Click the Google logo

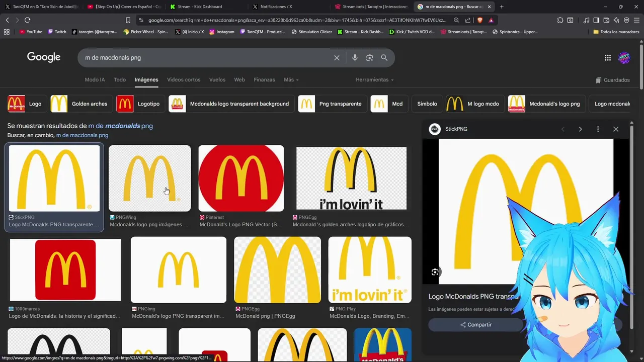tap(44, 57)
